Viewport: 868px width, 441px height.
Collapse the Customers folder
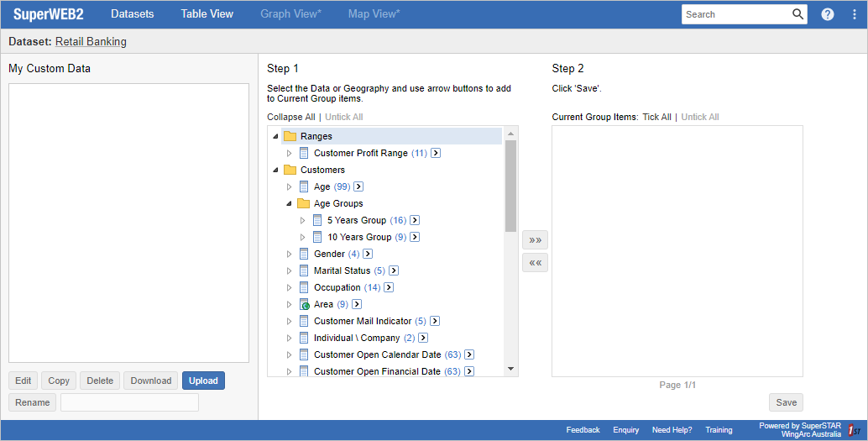(276, 170)
